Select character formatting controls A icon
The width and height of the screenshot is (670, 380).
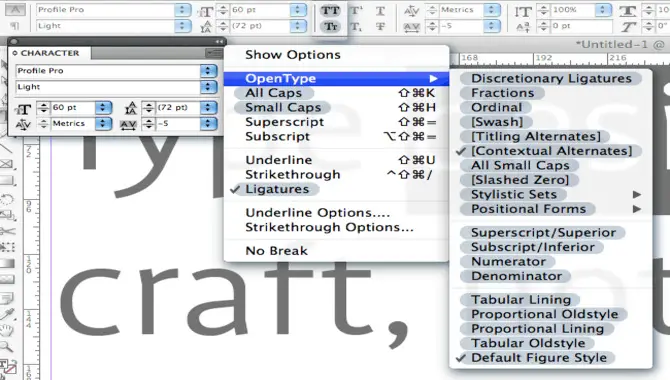point(15,9)
